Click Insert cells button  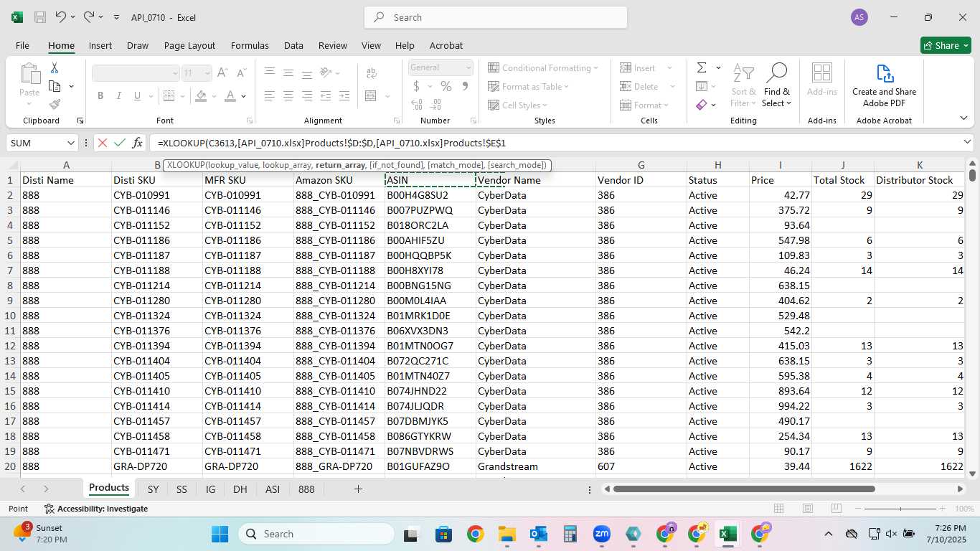tap(638, 67)
